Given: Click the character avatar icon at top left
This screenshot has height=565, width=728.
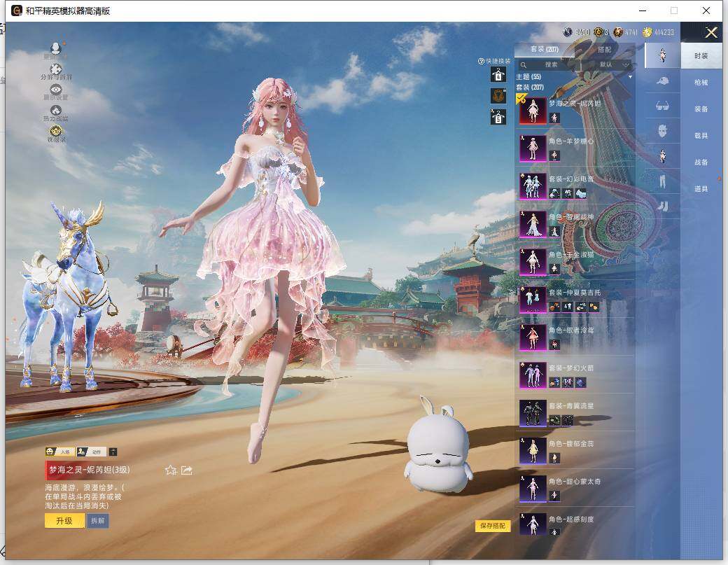Looking at the screenshot, I should [x=56, y=48].
